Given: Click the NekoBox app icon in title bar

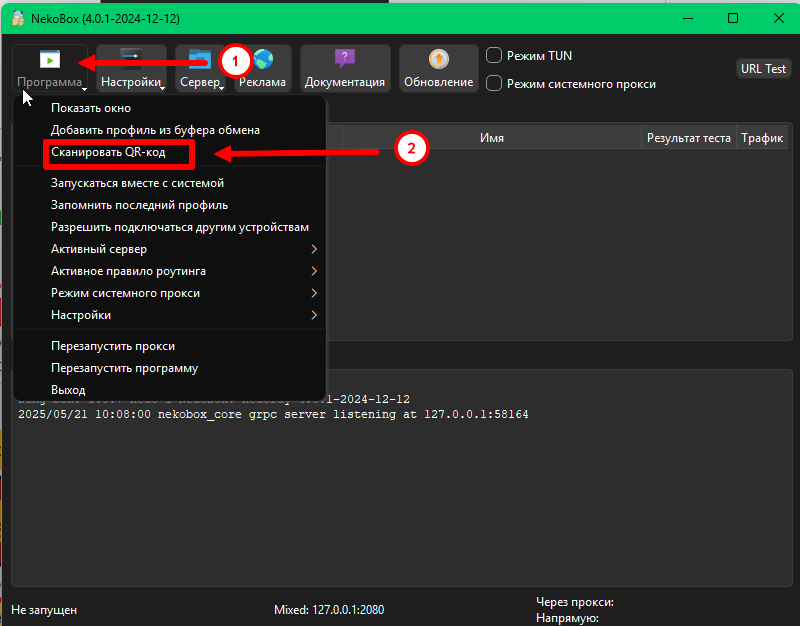Looking at the screenshot, I should click(18, 18).
